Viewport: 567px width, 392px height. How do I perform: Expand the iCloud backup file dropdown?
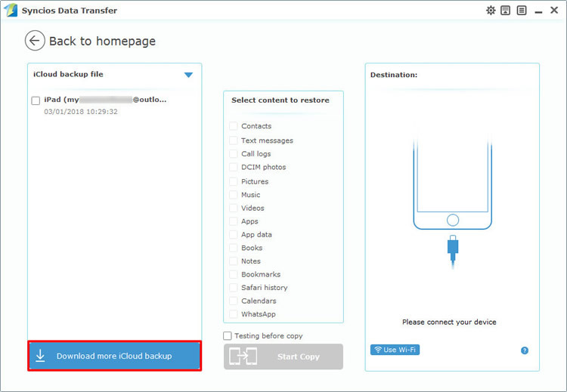188,75
